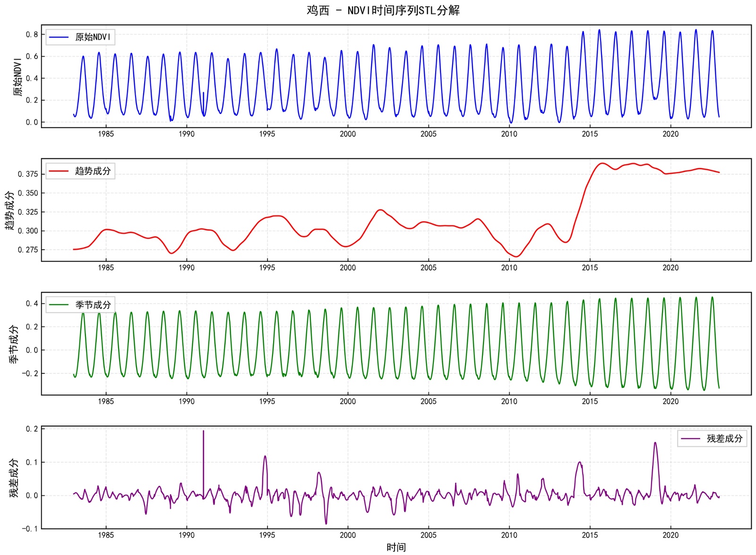The width and height of the screenshot is (756, 555).
Task: Click the 1985 tick label under residual panel
Action: click(106, 536)
